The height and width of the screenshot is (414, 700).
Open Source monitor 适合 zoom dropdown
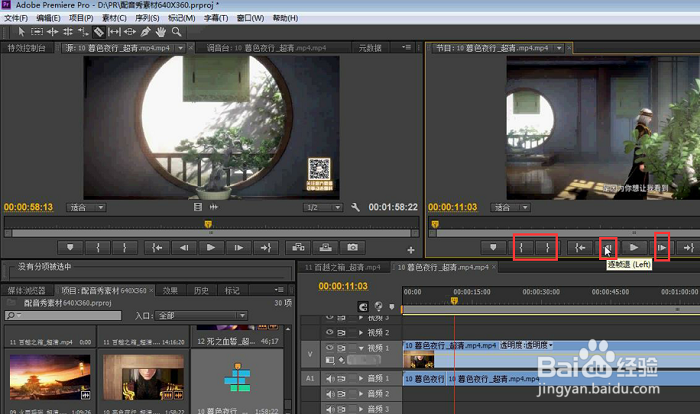(x=87, y=207)
